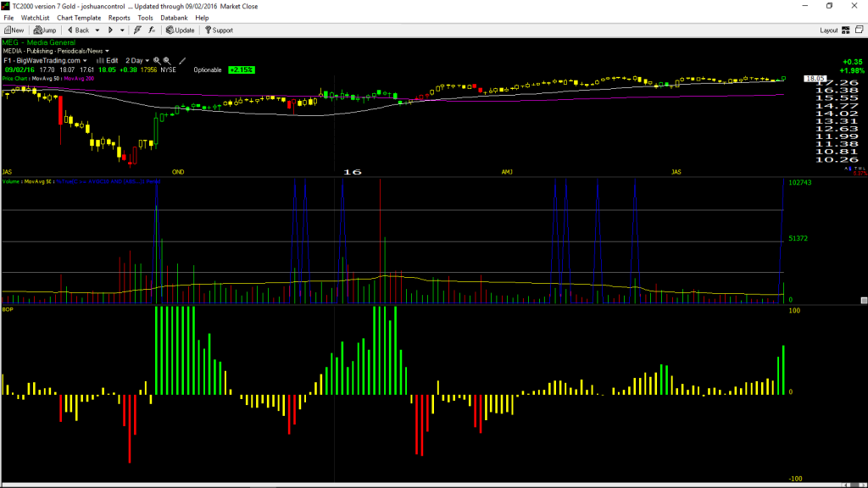The image size is (868, 488).
Task: Click the Layout grid icon
Action: 846,30
